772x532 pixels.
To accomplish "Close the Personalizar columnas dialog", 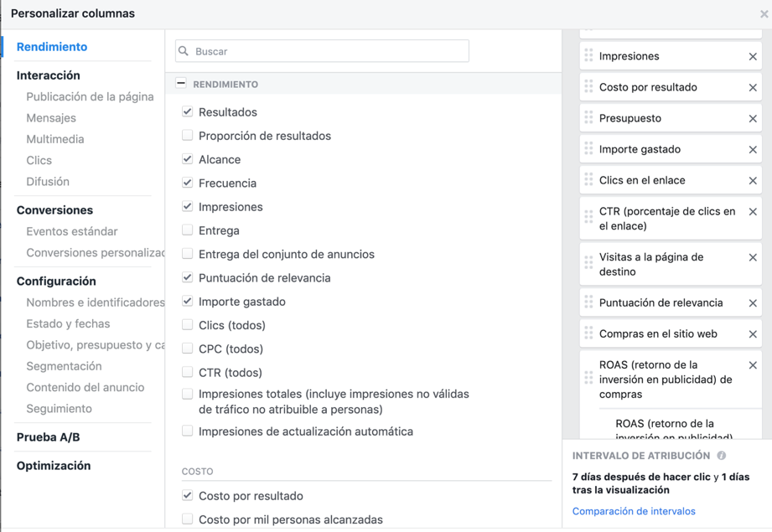I will coord(764,13).
